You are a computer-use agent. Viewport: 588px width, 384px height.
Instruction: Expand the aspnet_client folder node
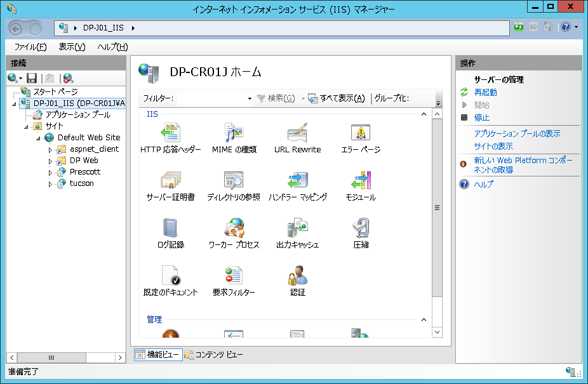pos(50,150)
